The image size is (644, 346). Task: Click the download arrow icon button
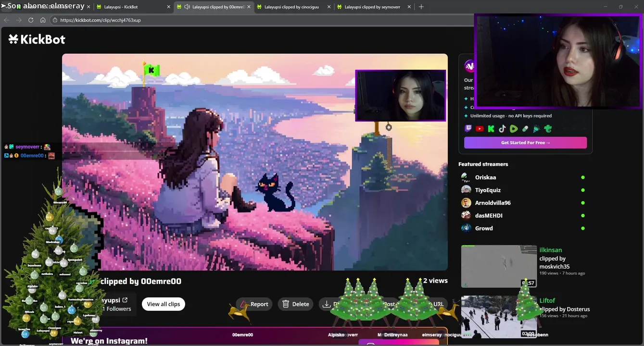(x=327, y=304)
